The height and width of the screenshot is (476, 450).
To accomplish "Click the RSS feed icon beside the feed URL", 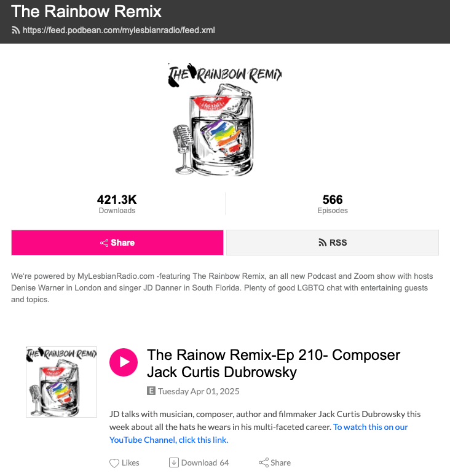I will pyautogui.click(x=15, y=30).
